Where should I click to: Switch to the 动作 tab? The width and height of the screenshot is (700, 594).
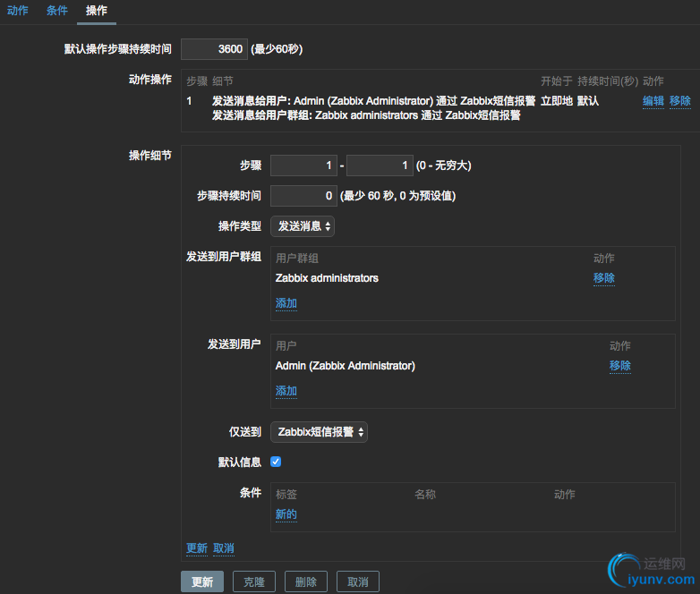17,10
